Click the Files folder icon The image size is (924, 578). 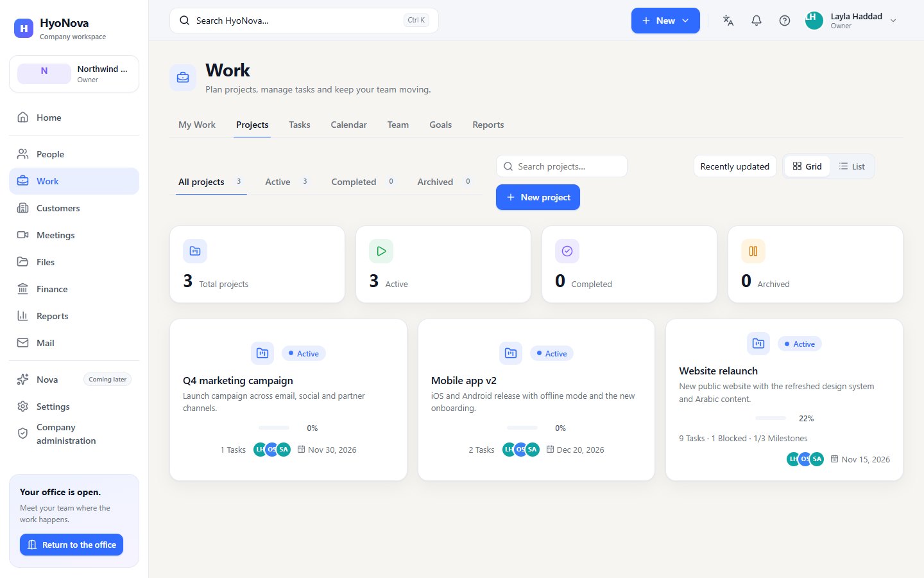coord(23,262)
